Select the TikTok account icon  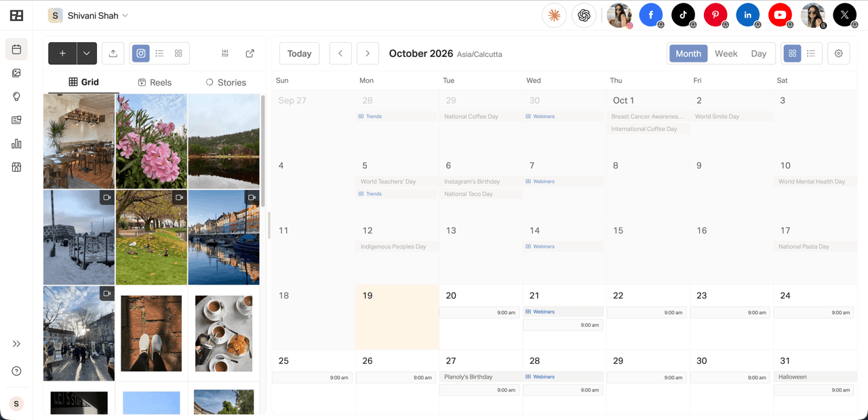[x=684, y=15]
